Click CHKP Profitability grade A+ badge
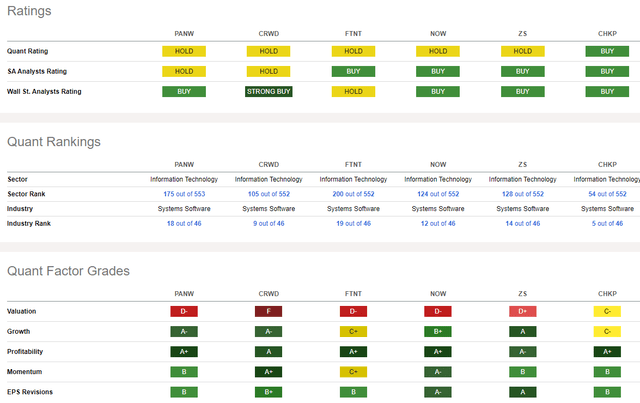 click(607, 352)
